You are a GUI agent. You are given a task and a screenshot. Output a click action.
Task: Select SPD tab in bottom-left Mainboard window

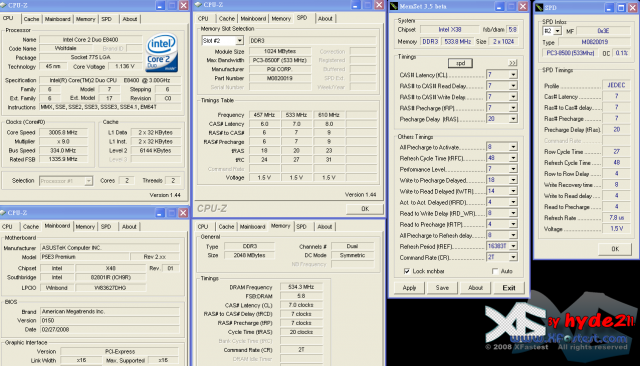point(106,226)
